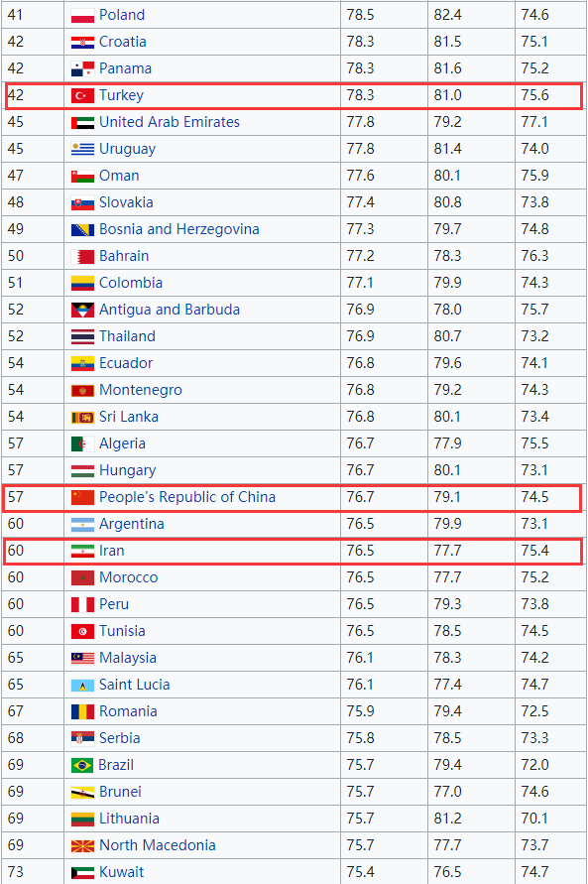This screenshot has width=588, height=884.
Task: Open the Morocco link
Action: 129,577
